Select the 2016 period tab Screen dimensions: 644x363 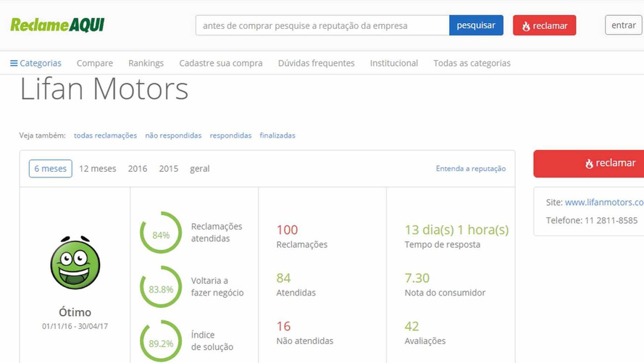138,169
